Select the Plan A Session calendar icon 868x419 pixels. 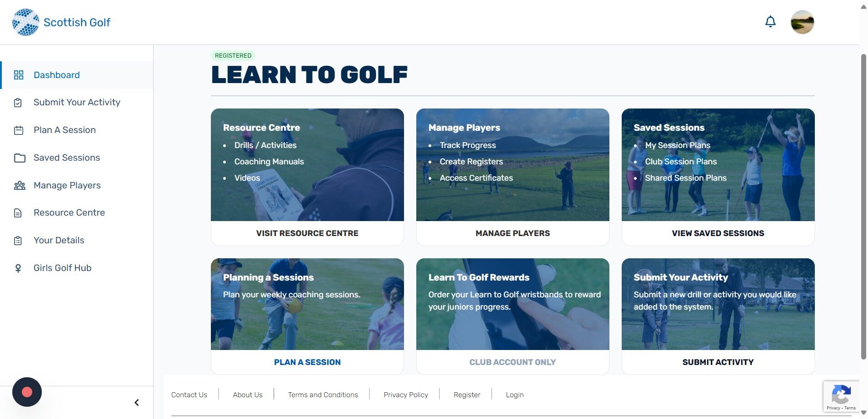[x=19, y=130]
